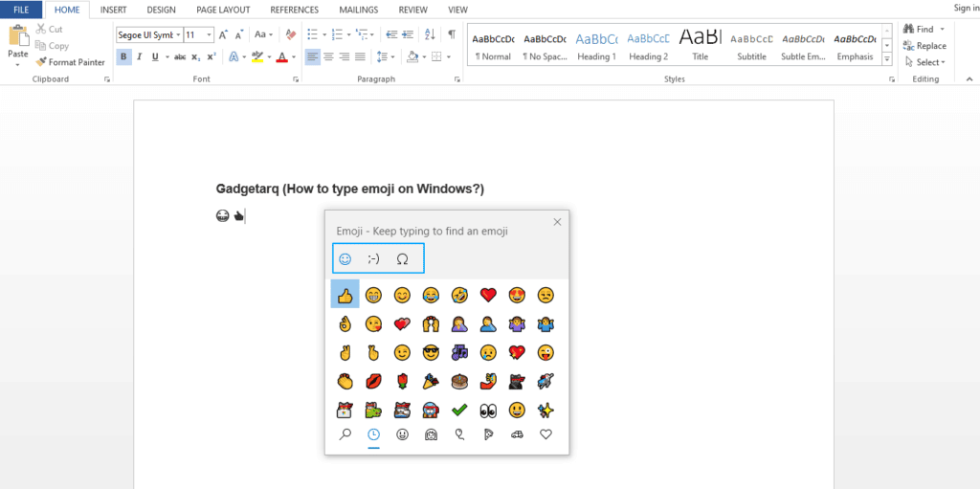Open underline style dropdown arrow
The width and height of the screenshot is (980, 489).
pos(167,56)
